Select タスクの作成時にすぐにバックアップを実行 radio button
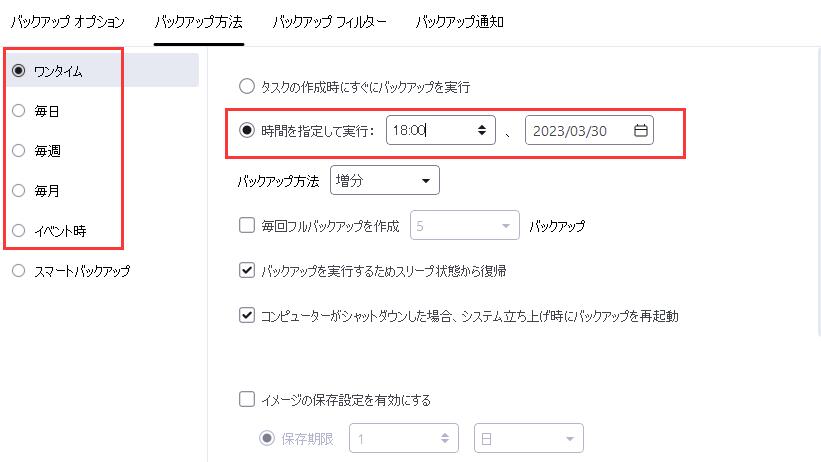The width and height of the screenshot is (821, 462). click(x=246, y=87)
